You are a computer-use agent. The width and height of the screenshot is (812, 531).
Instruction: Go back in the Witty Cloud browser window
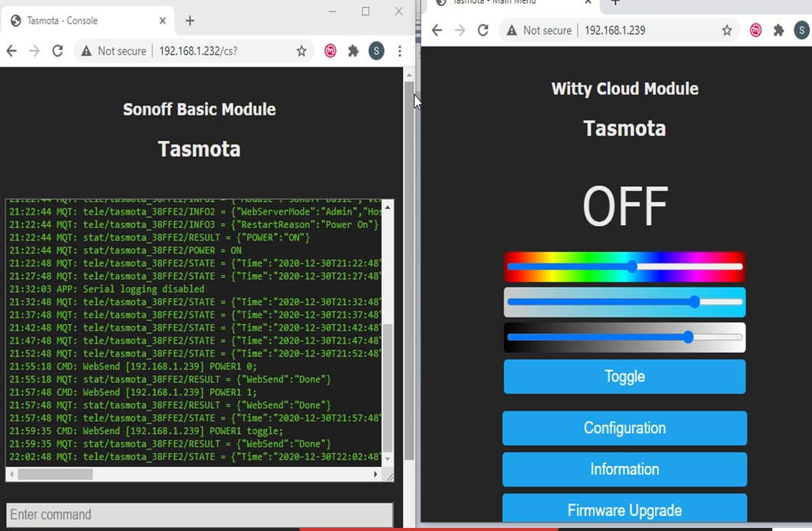coord(437,30)
